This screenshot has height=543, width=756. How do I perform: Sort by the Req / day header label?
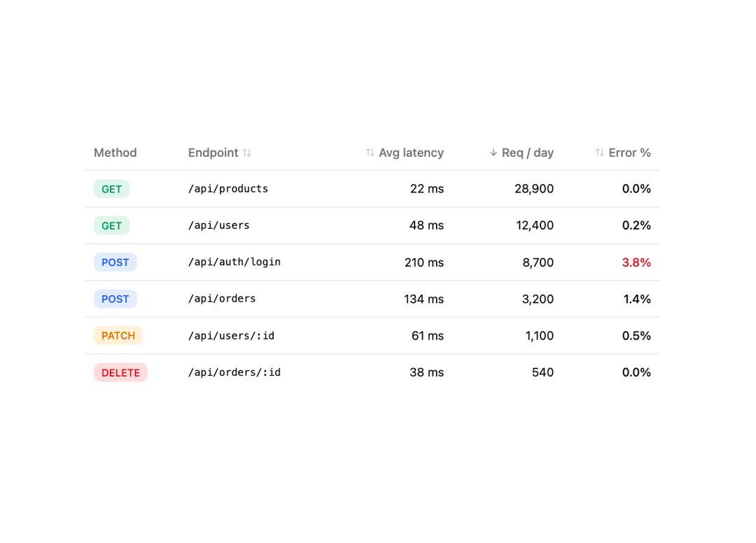[x=528, y=153]
